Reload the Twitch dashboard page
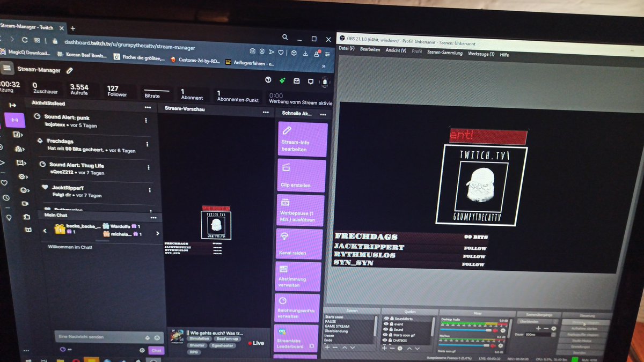This screenshot has width=644, height=362. 25,40
